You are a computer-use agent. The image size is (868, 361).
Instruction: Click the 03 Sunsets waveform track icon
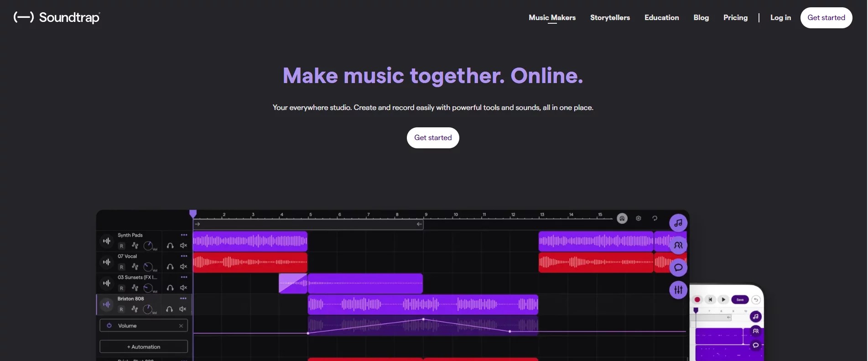click(107, 283)
